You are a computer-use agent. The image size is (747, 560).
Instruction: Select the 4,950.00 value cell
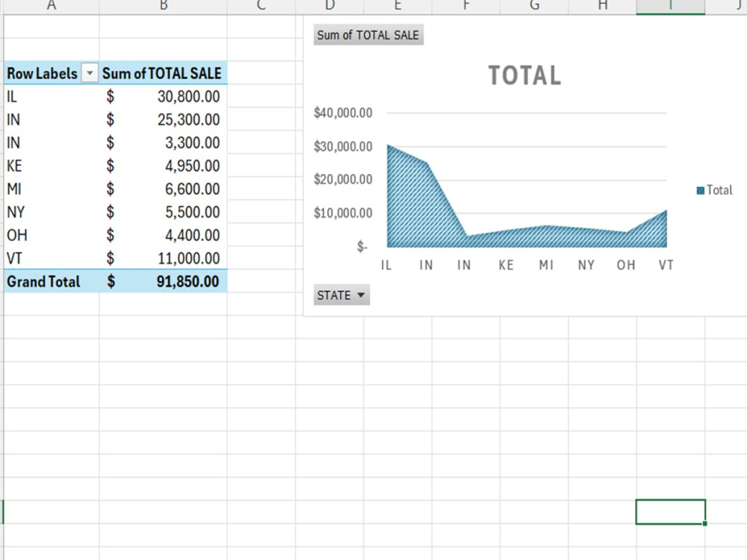(163, 166)
